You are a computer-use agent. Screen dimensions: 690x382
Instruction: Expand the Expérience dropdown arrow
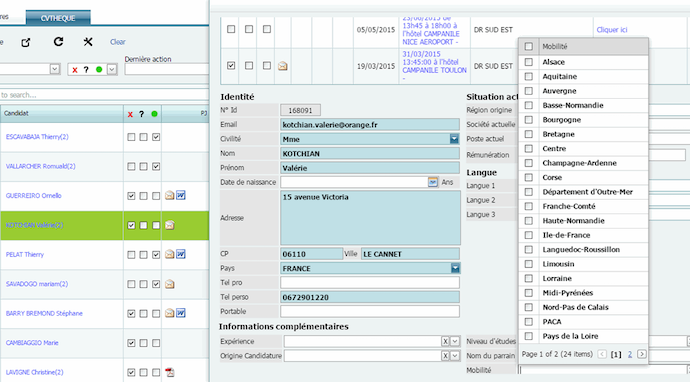click(455, 342)
